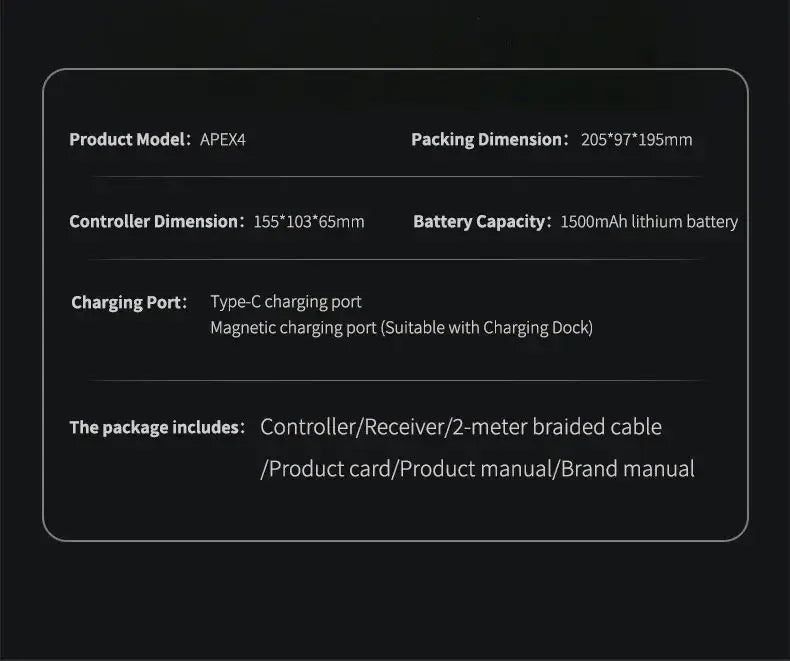Select the Type-C charging port line

(286, 301)
